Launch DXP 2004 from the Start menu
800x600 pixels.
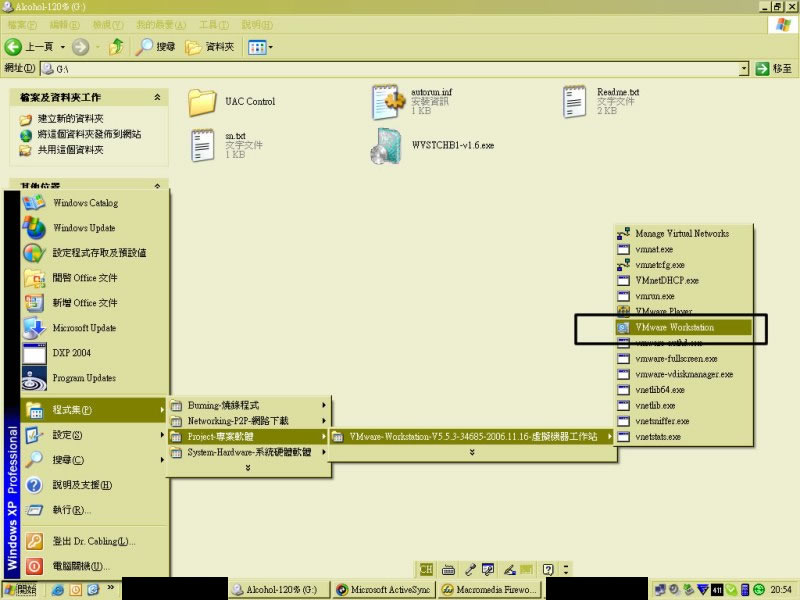[x=95, y=353]
